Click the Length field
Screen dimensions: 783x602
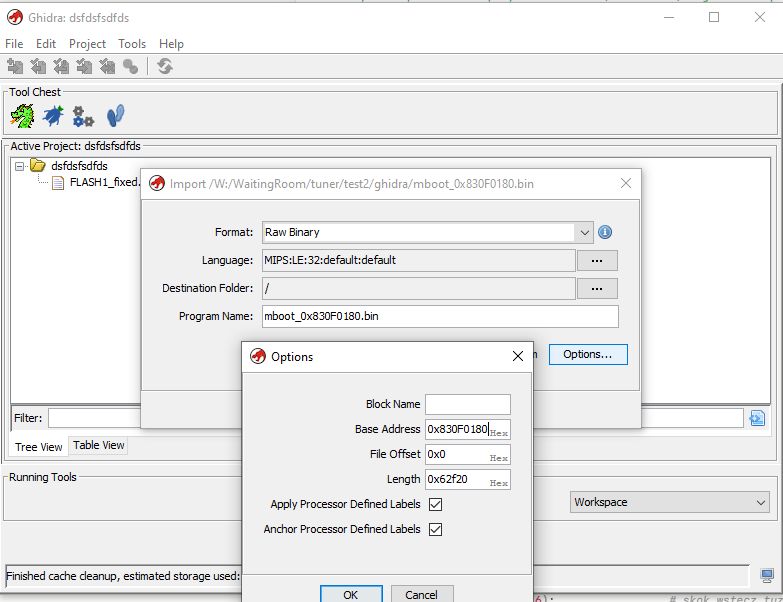pyautogui.click(x=468, y=479)
